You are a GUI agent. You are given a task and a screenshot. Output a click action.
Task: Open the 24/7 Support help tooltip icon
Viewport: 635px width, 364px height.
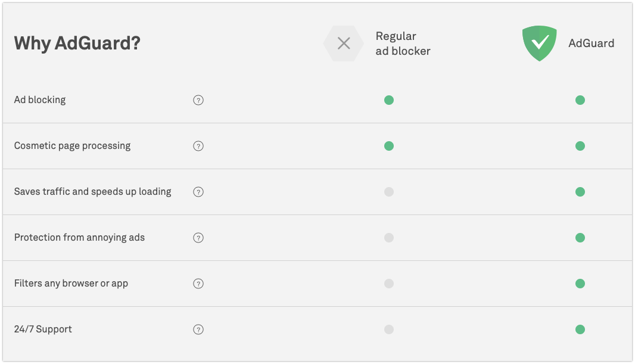point(198,329)
